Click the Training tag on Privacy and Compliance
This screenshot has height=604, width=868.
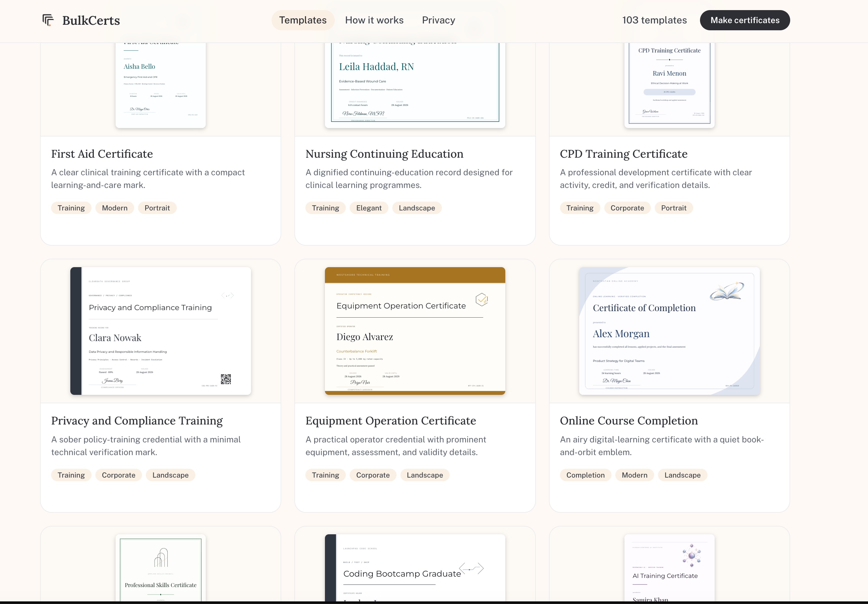point(71,475)
